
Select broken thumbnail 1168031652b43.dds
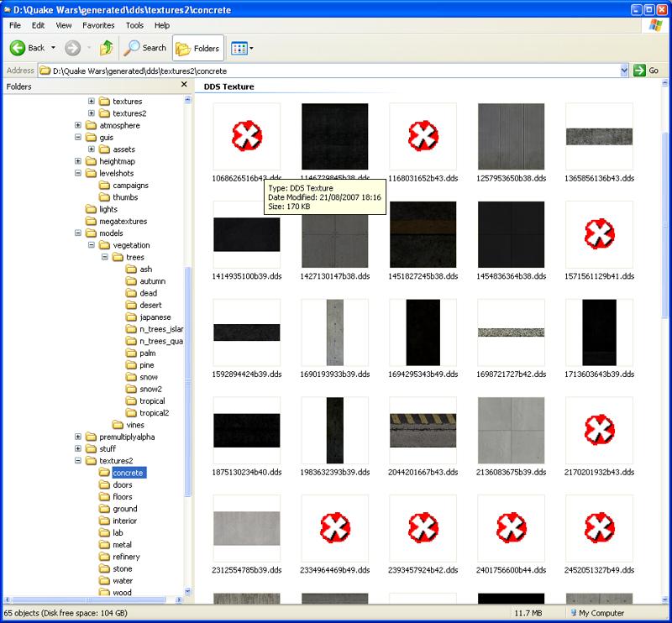[x=423, y=136]
